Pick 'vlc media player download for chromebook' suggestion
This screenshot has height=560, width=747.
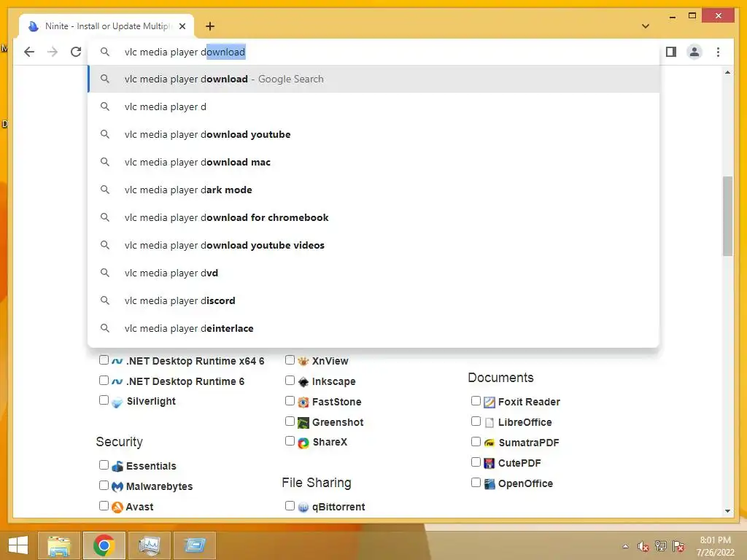[374, 217]
